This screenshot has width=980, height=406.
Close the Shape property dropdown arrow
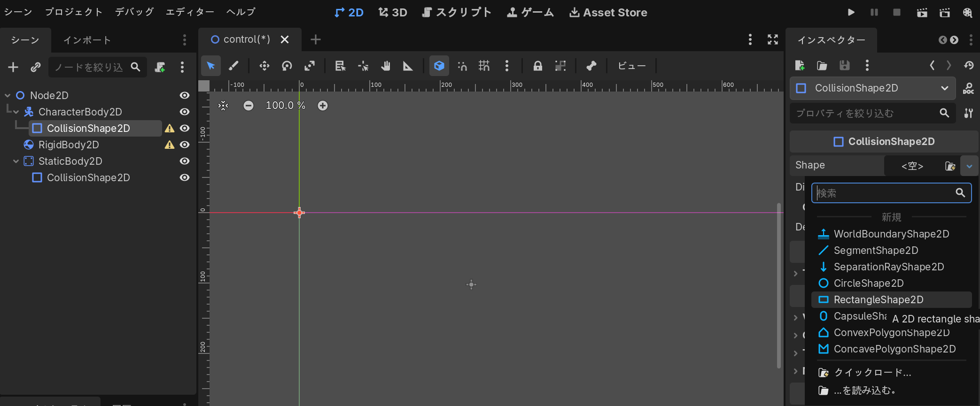[x=970, y=166]
